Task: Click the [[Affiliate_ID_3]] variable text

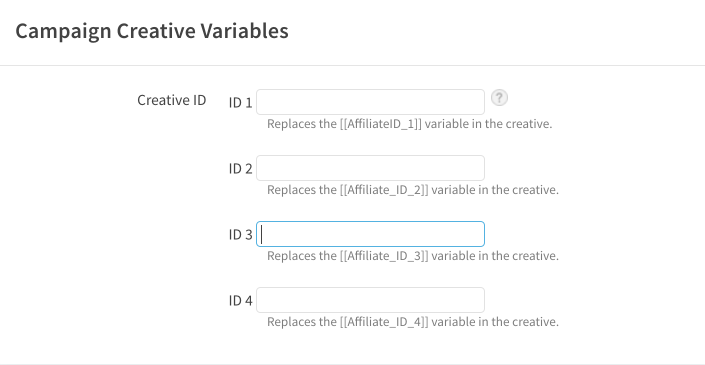Action: 384,256
